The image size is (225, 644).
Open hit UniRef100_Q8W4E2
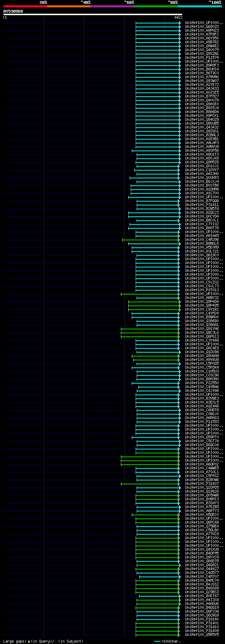point(202,46)
